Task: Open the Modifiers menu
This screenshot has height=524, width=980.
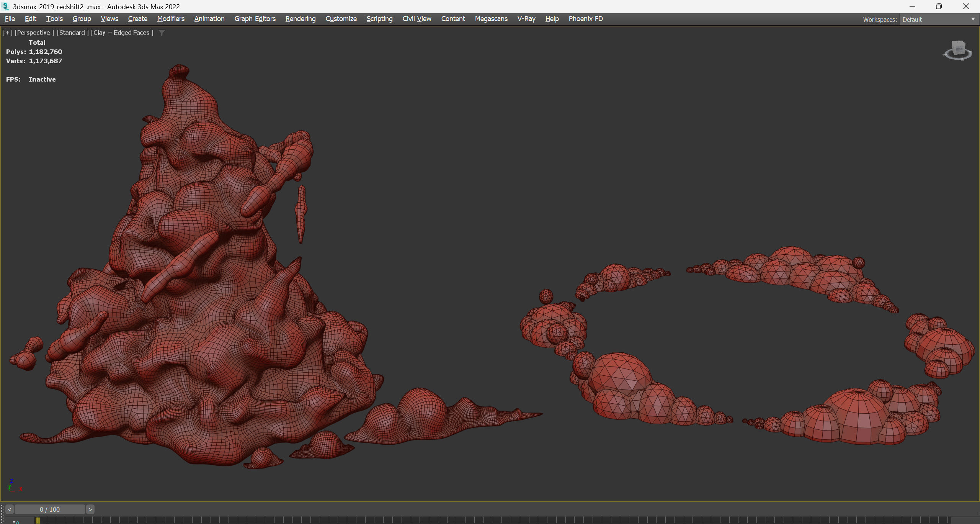Action: 171,19
